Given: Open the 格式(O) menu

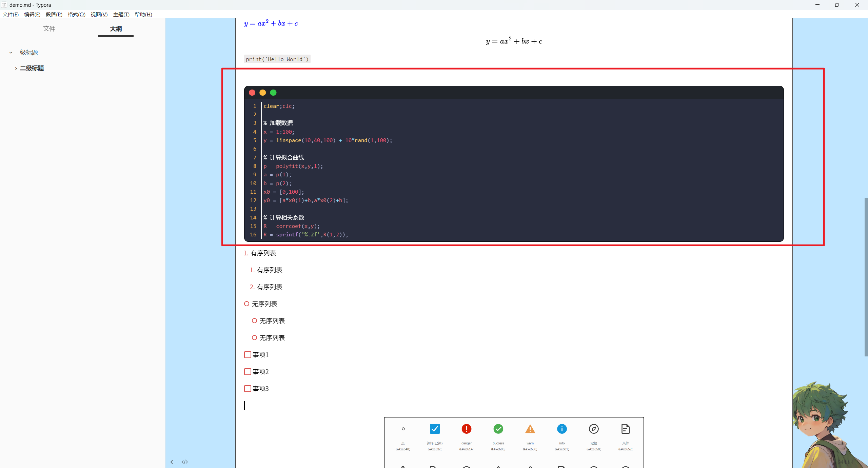Looking at the screenshot, I should (76, 15).
